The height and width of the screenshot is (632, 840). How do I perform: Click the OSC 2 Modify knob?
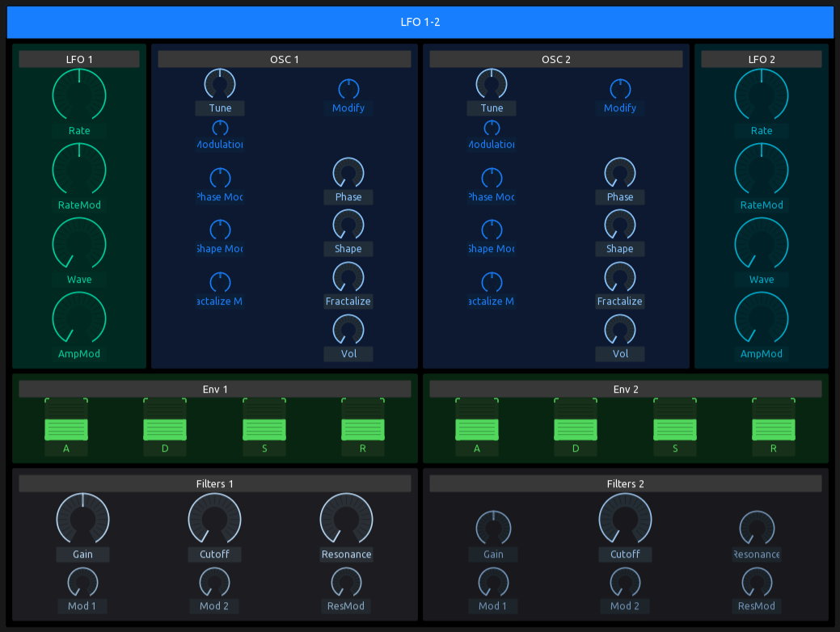click(x=620, y=90)
